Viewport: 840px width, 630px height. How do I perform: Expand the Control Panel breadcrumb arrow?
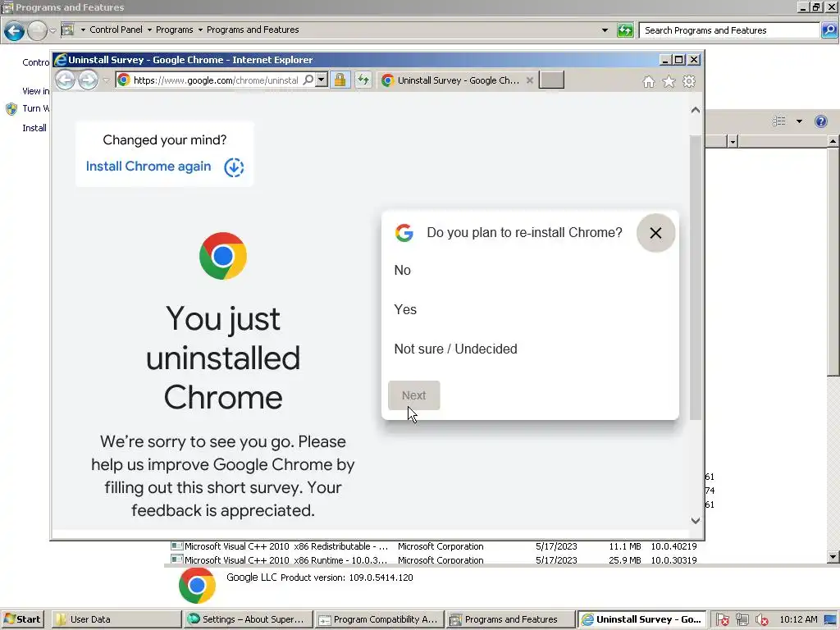tap(149, 30)
